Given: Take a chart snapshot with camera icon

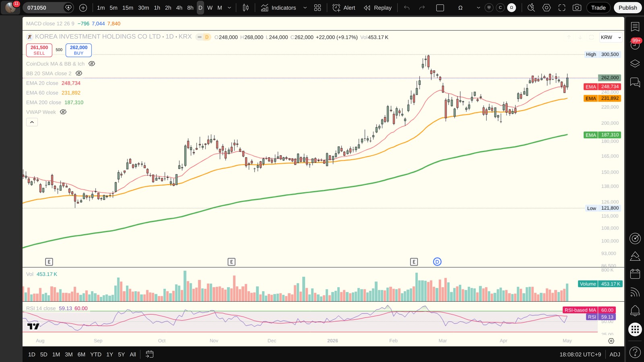Looking at the screenshot, I should coord(577,8).
